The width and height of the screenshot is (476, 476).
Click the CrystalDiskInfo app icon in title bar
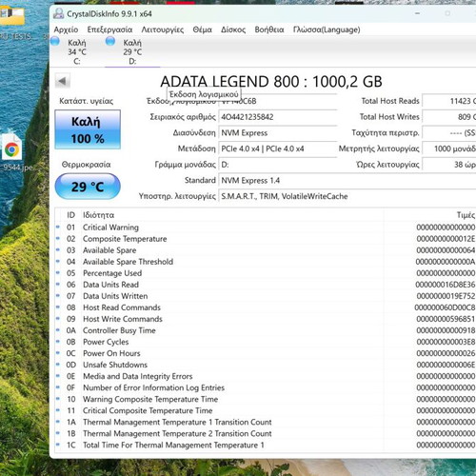(58, 13)
